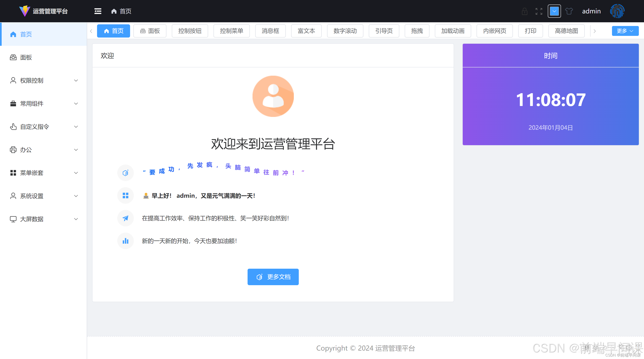644x359 pixels.
Task: Expand 常用组件 sidebar menu
Action: tap(44, 104)
